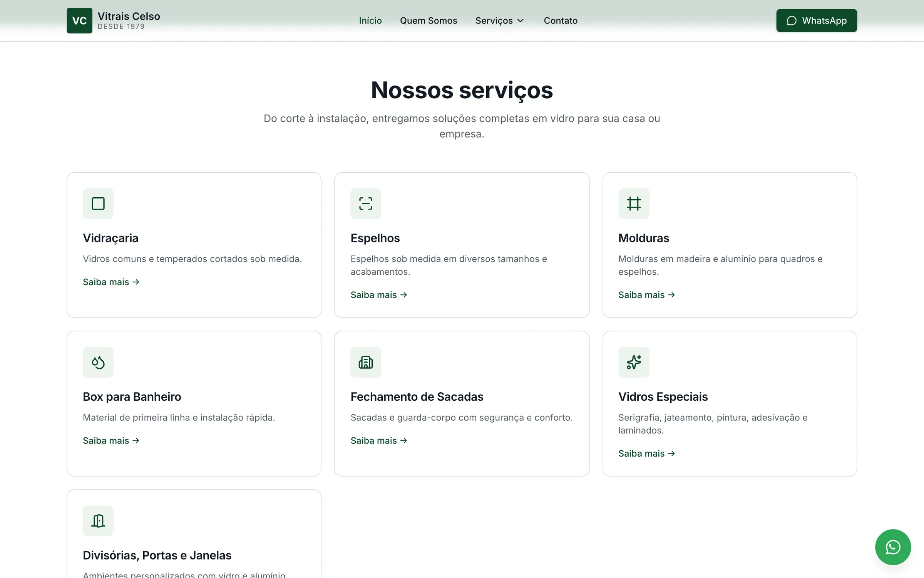Screen dimensions: 924x578
Task: Click Saiba mais under Fechamento de Sacadas
Action: pyautogui.click(x=379, y=440)
